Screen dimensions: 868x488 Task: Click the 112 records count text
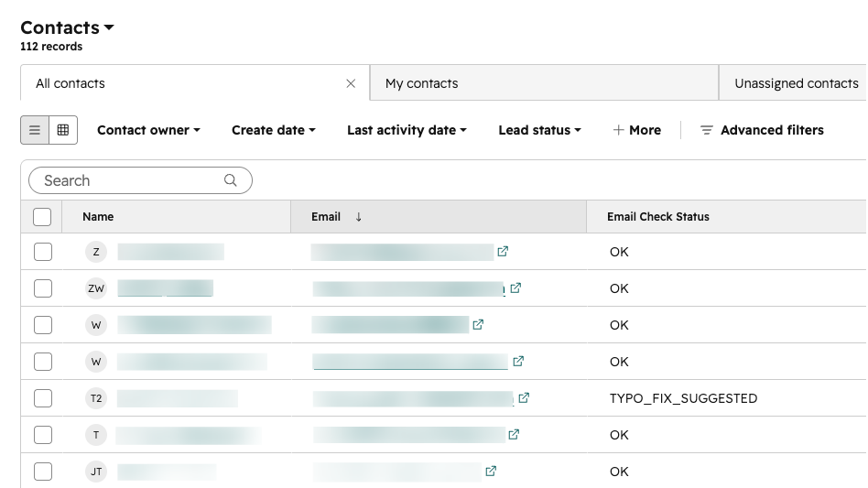point(51,47)
